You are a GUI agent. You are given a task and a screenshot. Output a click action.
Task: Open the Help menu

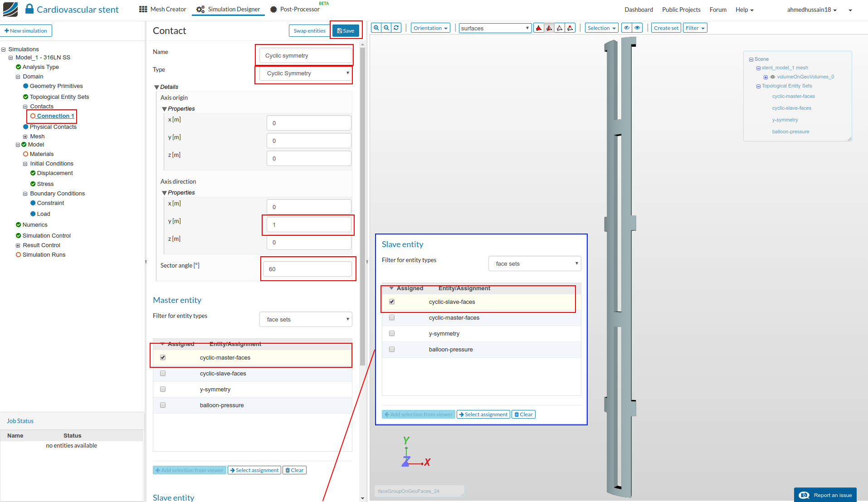744,10
